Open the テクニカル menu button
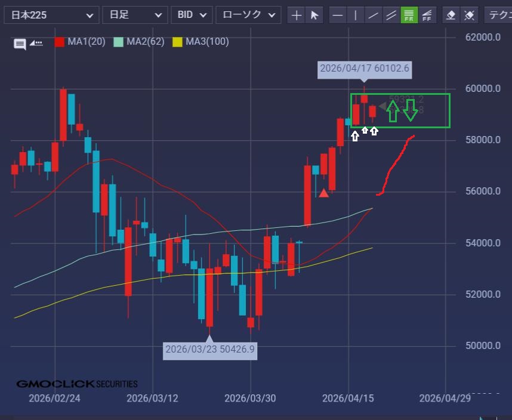The height and width of the screenshot is (420, 512). coord(499,15)
